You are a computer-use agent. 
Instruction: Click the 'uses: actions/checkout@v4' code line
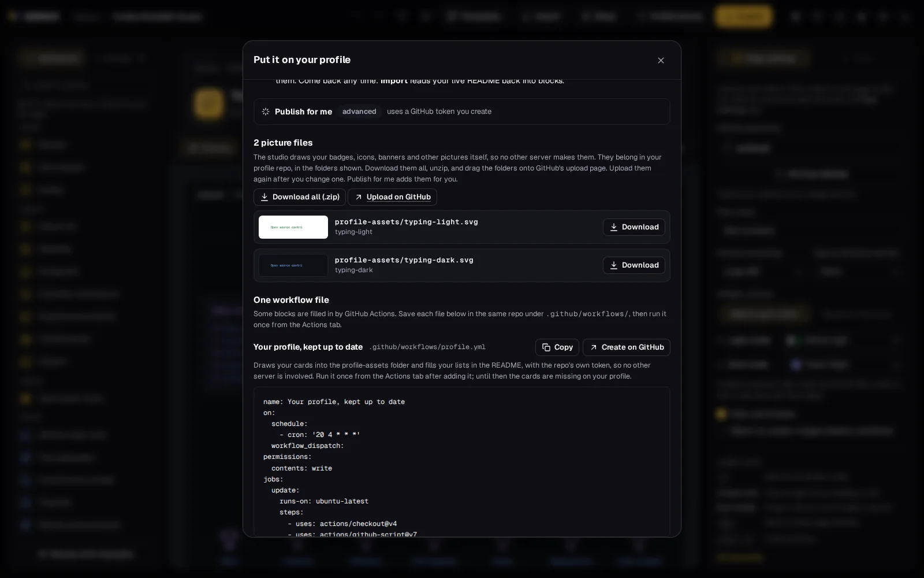click(342, 524)
